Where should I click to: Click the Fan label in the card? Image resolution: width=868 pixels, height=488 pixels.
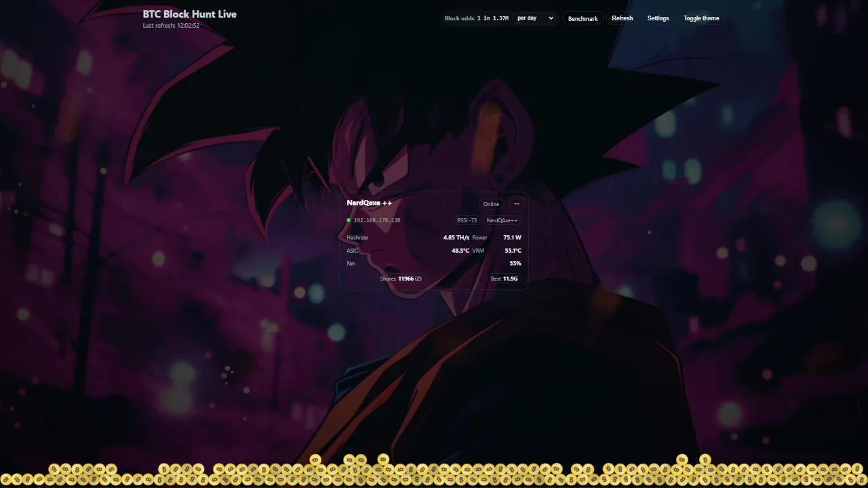[x=351, y=264]
